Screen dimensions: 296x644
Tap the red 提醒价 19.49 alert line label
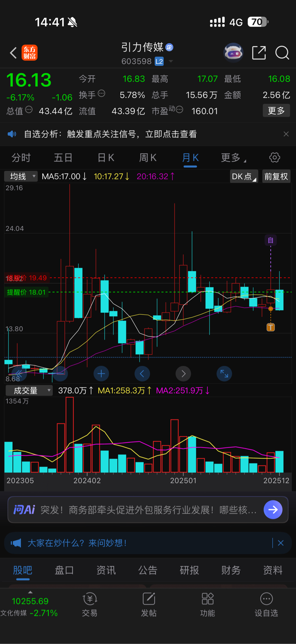point(27,278)
